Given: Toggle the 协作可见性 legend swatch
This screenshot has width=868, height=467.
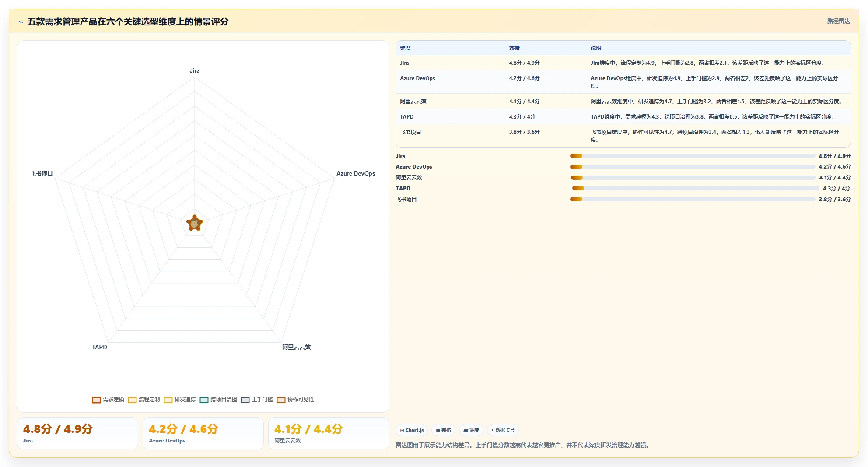Looking at the screenshot, I should (281, 400).
